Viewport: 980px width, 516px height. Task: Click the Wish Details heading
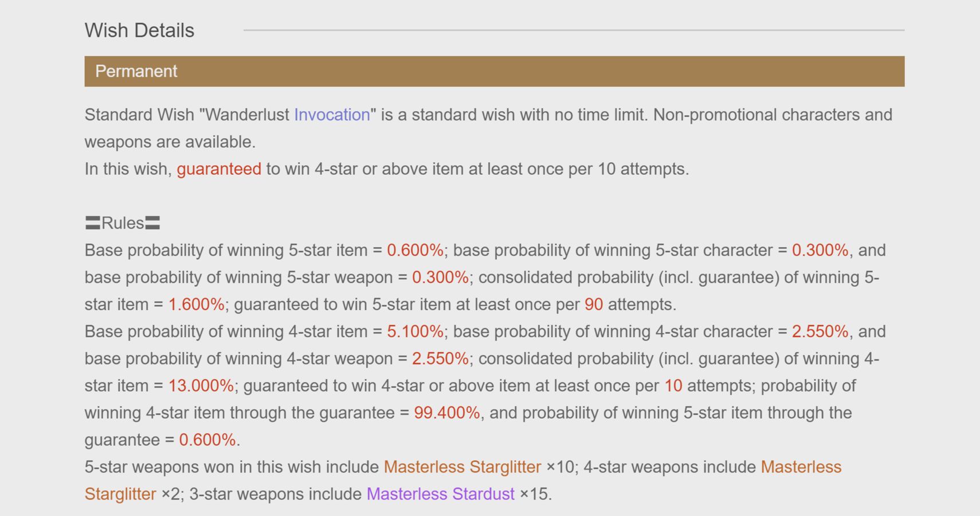coord(139,30)
